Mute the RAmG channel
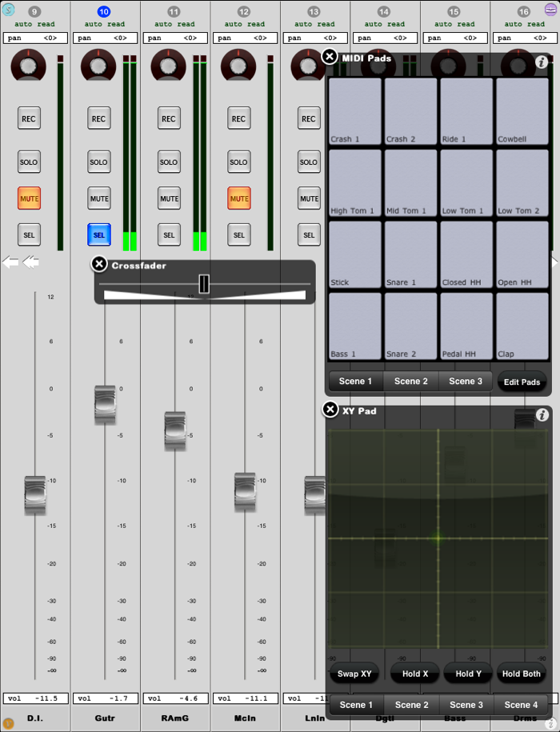 pos(169,198)
